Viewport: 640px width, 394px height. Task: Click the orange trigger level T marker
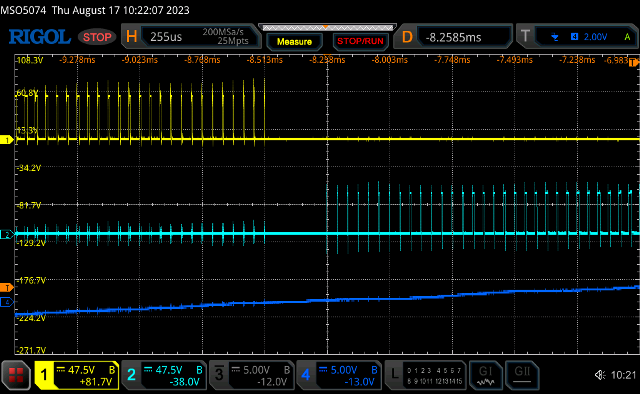(x=7, y=288)
